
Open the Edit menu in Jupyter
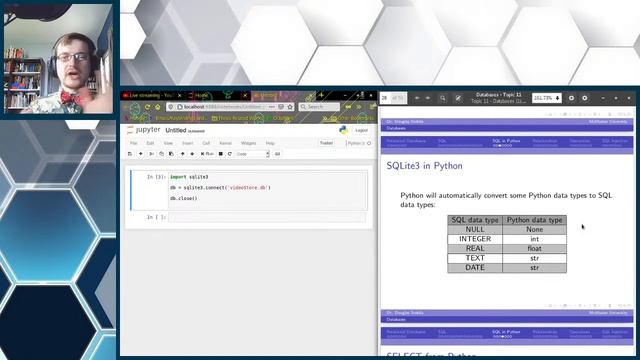click(x=150, y=143)
